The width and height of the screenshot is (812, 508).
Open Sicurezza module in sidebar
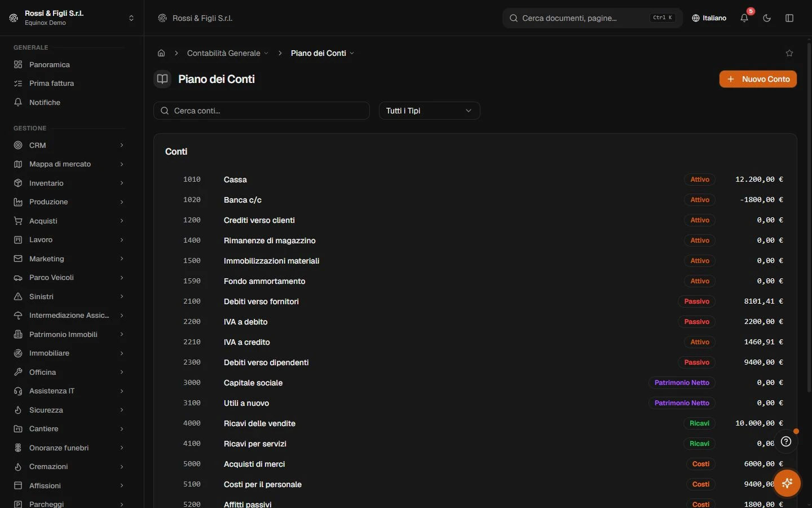(x=69, y=410)
